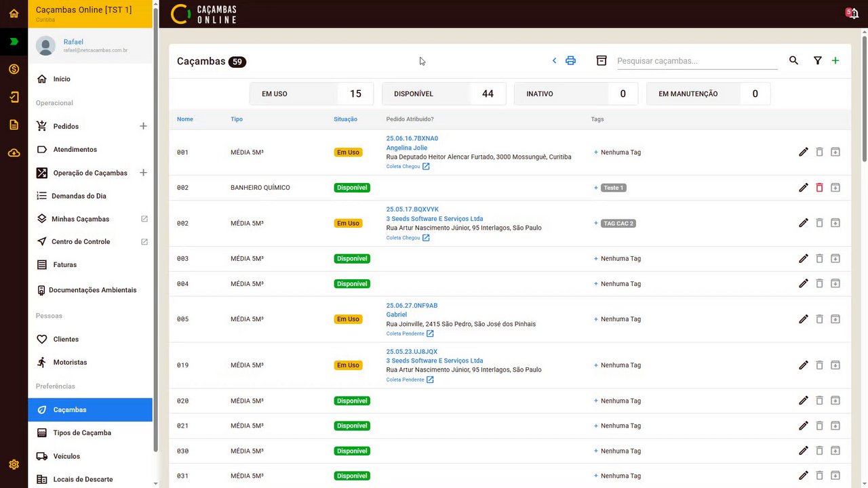The height and width of the screenshot is (488, 868).
Task: Open order link 25.05.23.UJ8JQX
Action: (x=412, y=352)
